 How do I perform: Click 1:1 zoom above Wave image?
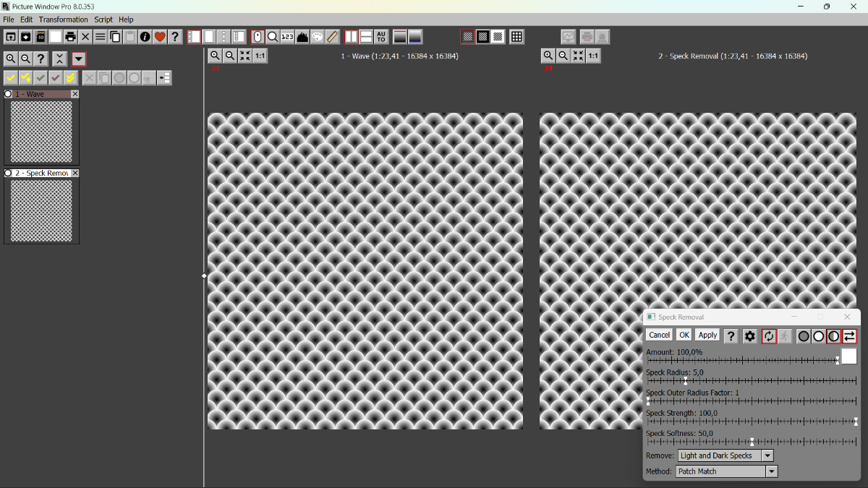tap(260, 56)
